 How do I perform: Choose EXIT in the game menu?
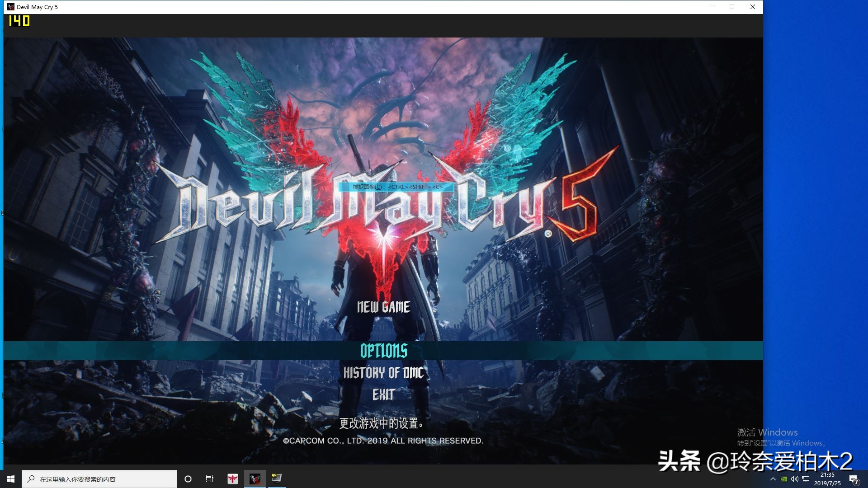(383, 395)
